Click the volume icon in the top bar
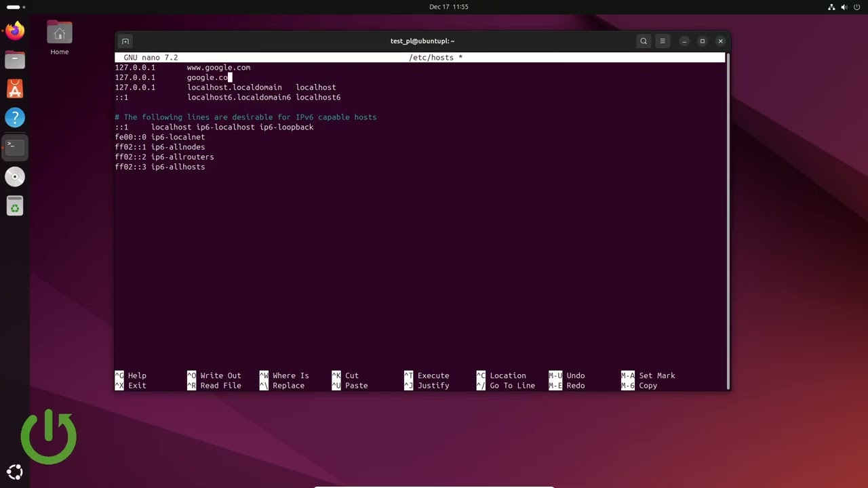868x488 pixels. 844,7
